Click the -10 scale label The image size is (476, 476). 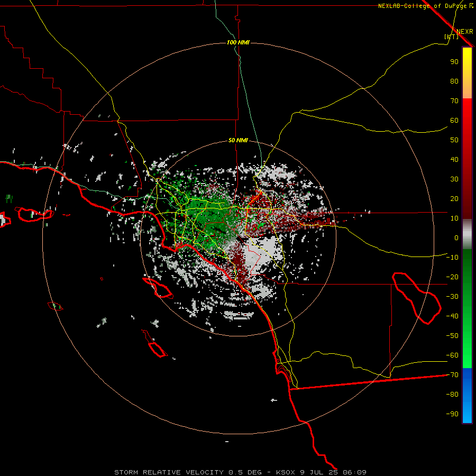(x=452, y=258)
